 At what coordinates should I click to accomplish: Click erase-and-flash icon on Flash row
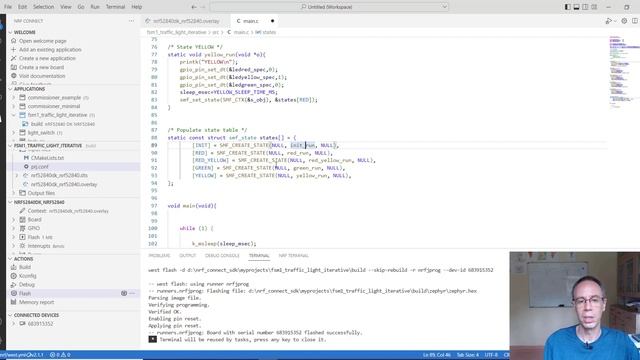pyautogui.click(x=124, y=293)
